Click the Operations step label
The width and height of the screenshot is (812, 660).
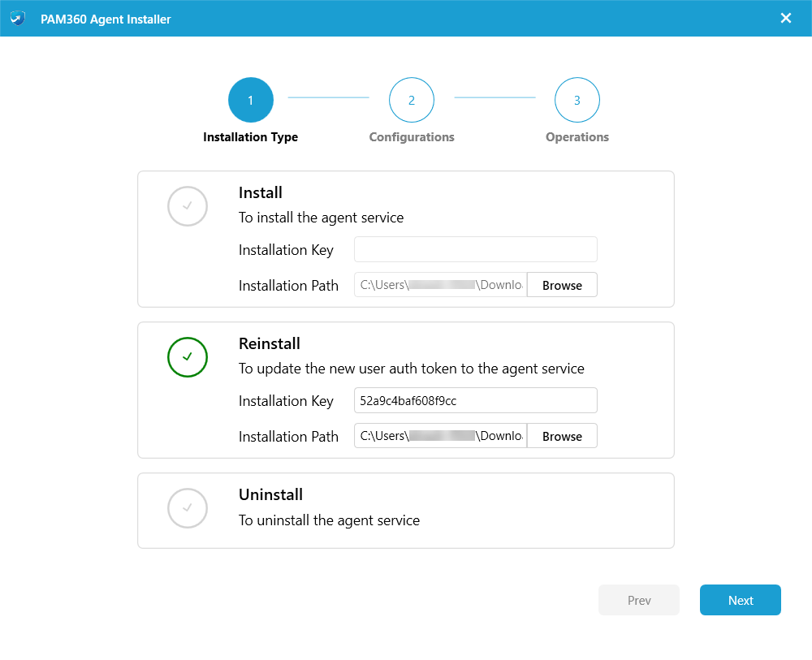[x=577, y=137]
